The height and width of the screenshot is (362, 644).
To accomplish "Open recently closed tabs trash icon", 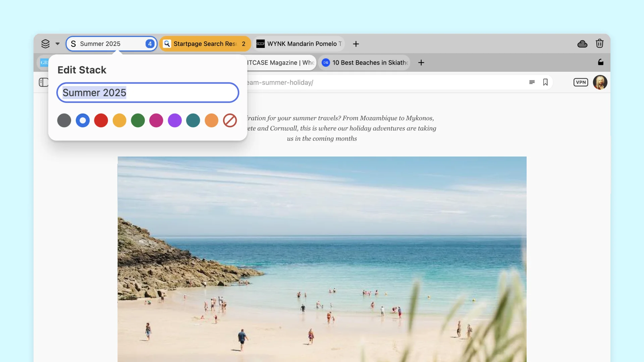I will (x=600, y=44).
